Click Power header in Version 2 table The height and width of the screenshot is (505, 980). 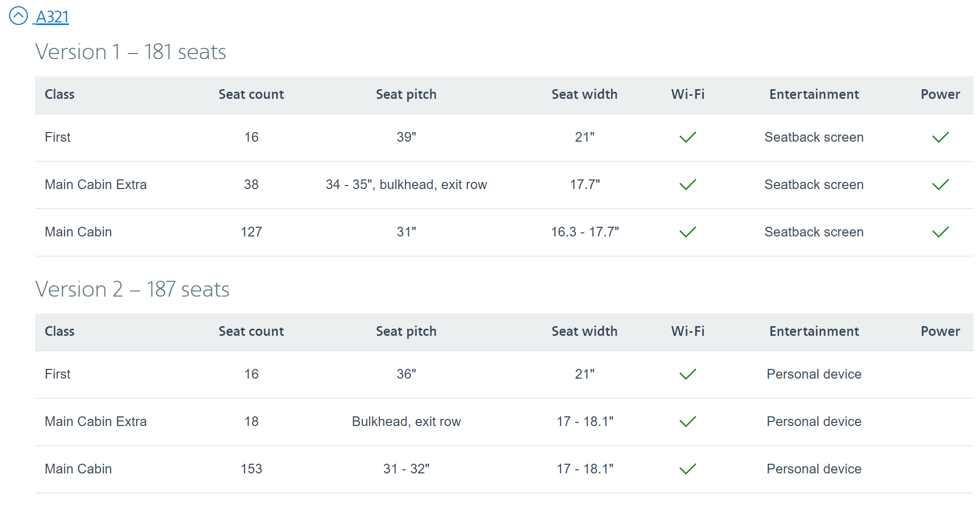tap(940, 331)
